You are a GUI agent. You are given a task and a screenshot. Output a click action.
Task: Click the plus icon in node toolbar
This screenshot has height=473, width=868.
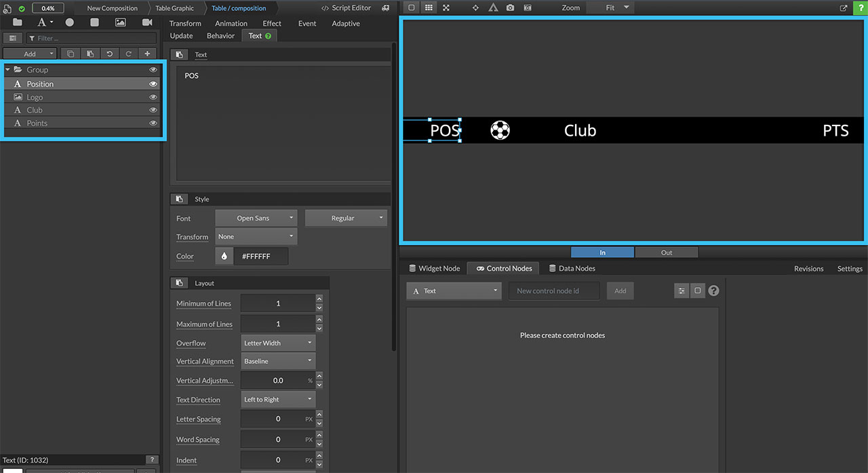click(x=148, y=54)
